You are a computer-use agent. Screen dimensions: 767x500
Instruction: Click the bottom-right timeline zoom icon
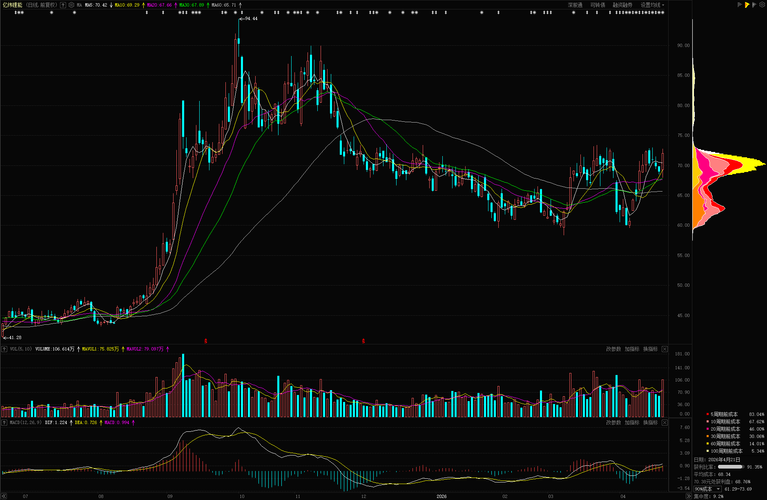[688, 496]
